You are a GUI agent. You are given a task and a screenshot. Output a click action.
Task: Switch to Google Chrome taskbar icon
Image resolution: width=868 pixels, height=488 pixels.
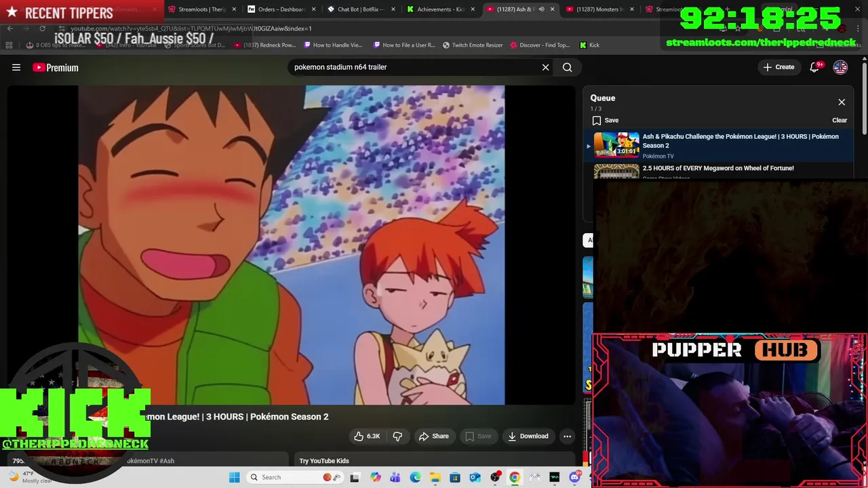coord(515,477)
